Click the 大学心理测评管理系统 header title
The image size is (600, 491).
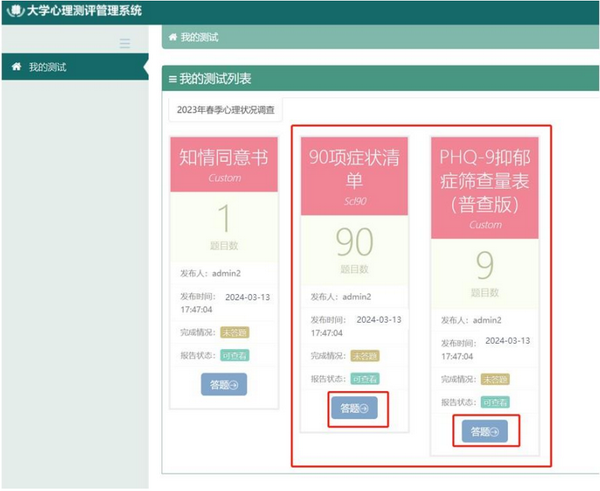84,11
